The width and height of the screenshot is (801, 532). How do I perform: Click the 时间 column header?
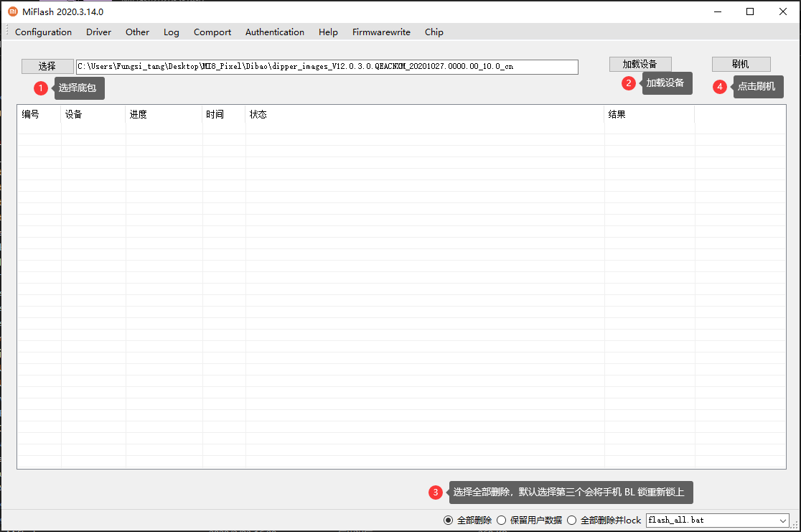(224, 114)
